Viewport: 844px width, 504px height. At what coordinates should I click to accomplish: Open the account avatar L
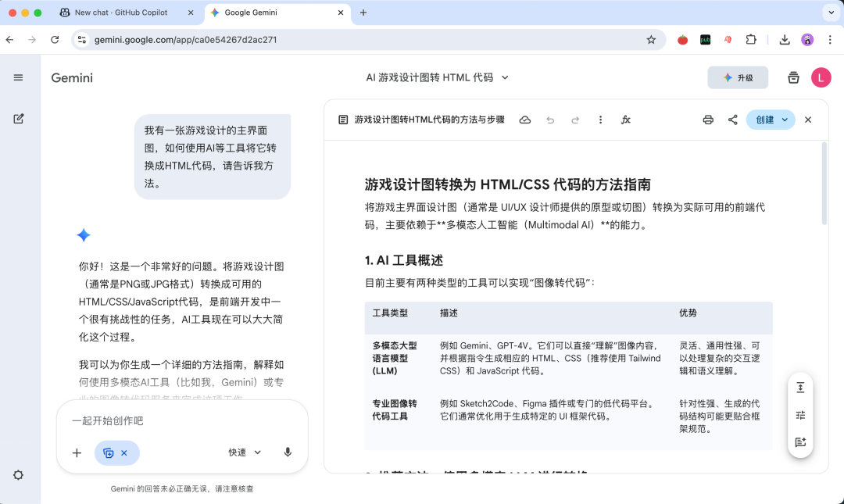pyautogui.click(x=821, y=77)
